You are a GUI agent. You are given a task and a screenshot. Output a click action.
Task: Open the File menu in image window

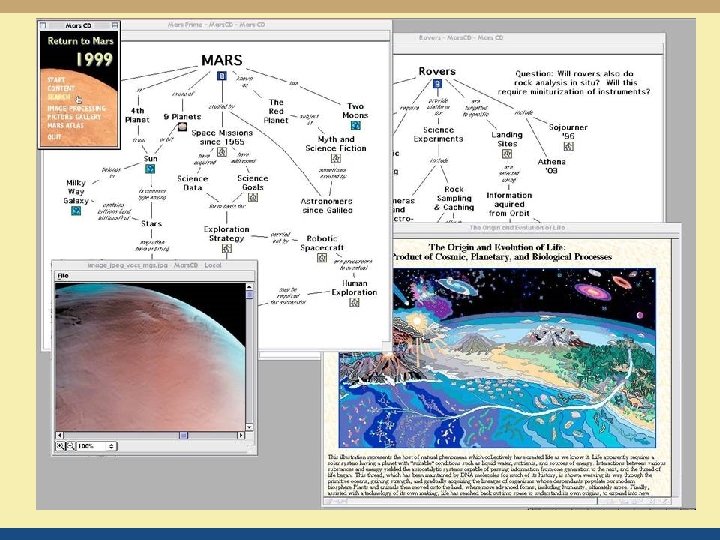click(63, 276)
